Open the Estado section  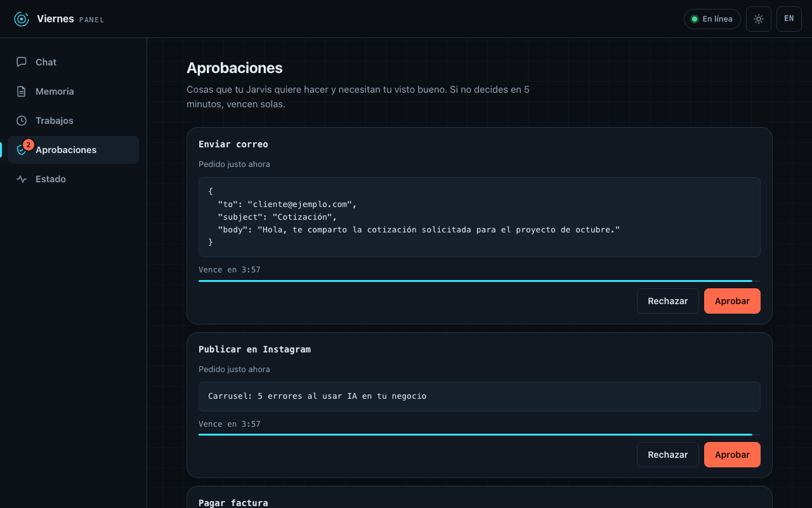74,179
